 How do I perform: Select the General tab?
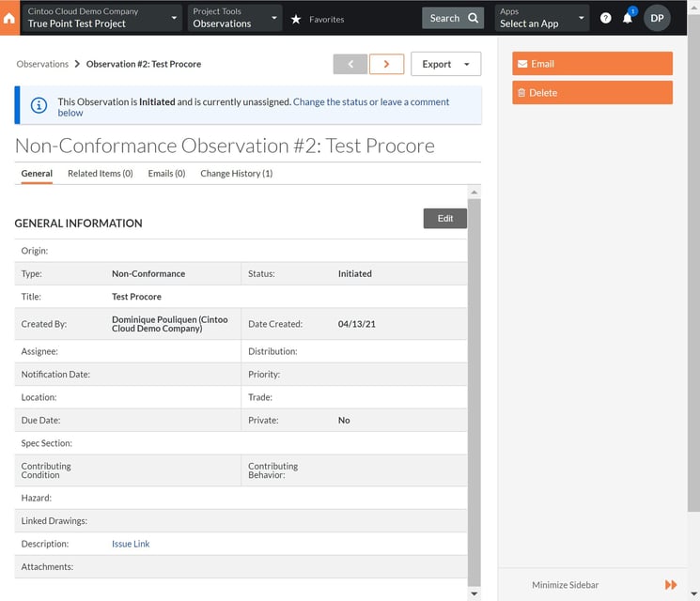point(37,174)
